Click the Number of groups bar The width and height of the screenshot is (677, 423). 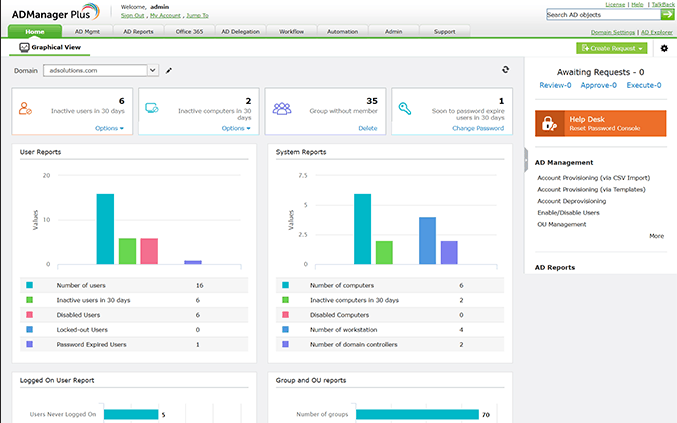click(417, 414)
